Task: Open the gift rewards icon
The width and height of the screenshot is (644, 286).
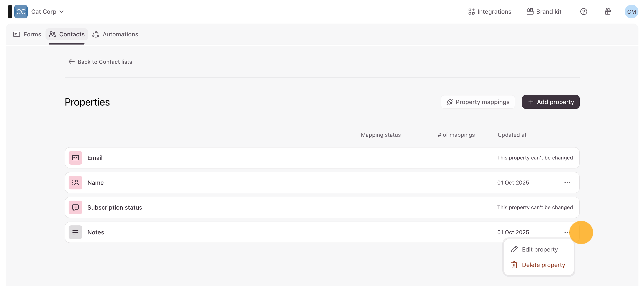Action: 607,12
